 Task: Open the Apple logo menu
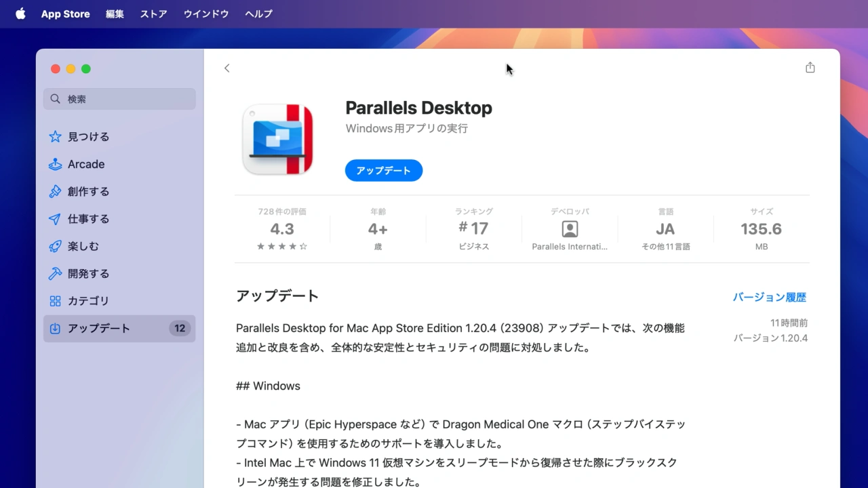(20, 14)
